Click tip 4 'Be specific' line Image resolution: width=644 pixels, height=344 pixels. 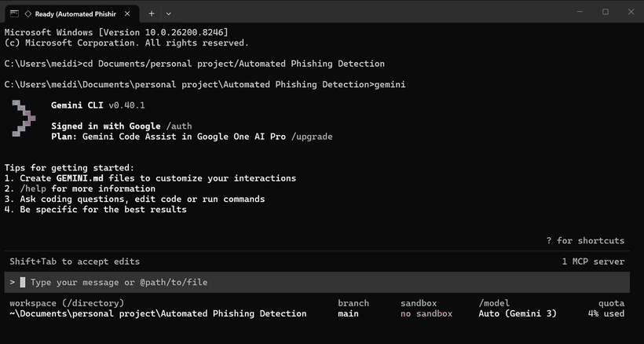pos(96,210)
